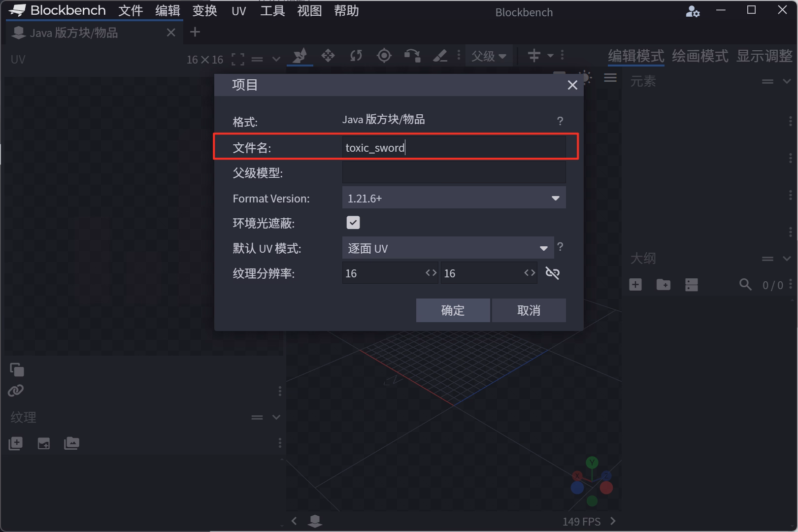Toggle UV fullscreen frame icon
798x532 pixels.
pos(238,60)
